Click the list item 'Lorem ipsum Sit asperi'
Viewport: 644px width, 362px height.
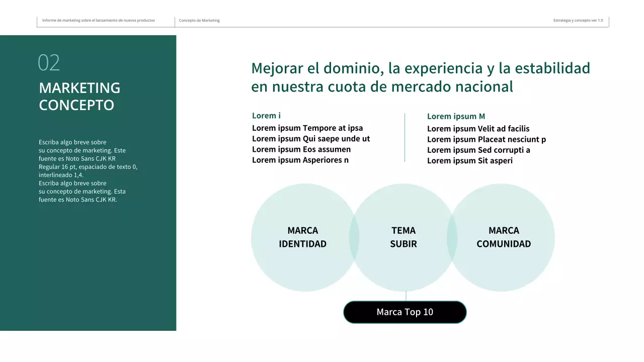470,160
